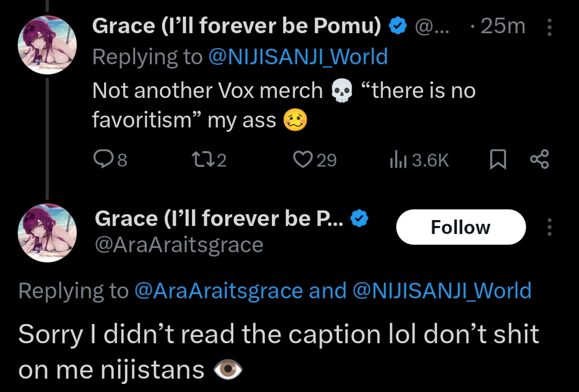Open @NIJISANJI_World link in second reply
Screen dimensions: 579x392
[x=442, y=291]
